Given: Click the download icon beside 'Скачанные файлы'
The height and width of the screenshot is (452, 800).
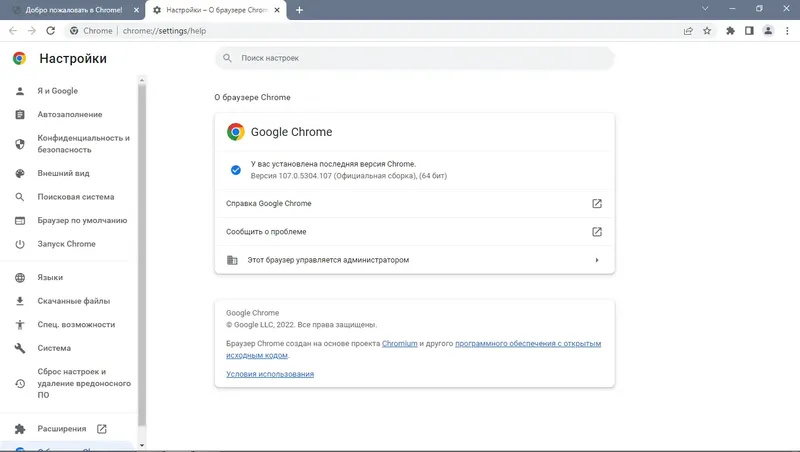Looking at the screenshot, I should coord(20,301).
